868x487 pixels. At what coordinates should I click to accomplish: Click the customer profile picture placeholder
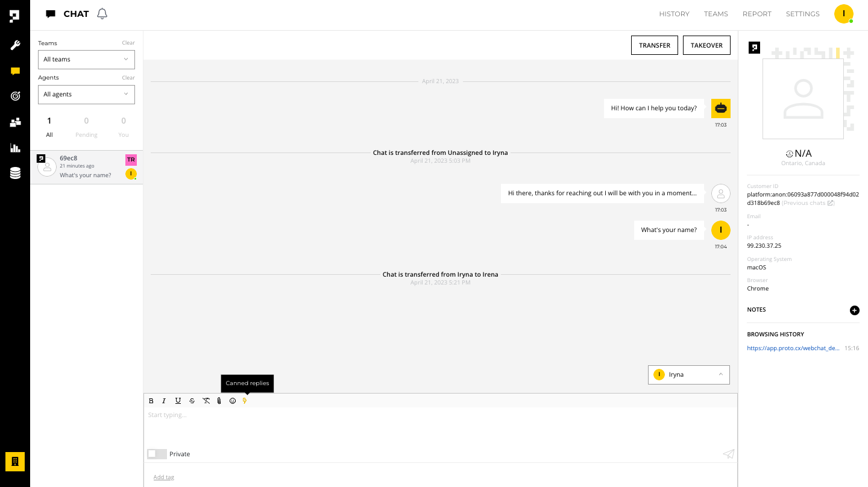(803, 99)
